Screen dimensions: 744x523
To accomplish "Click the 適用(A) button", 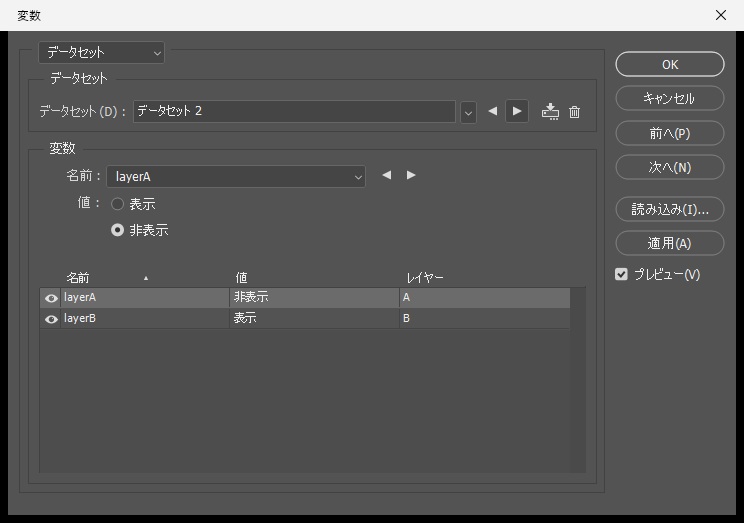I will pyautogui.click(x=670, y=243).
